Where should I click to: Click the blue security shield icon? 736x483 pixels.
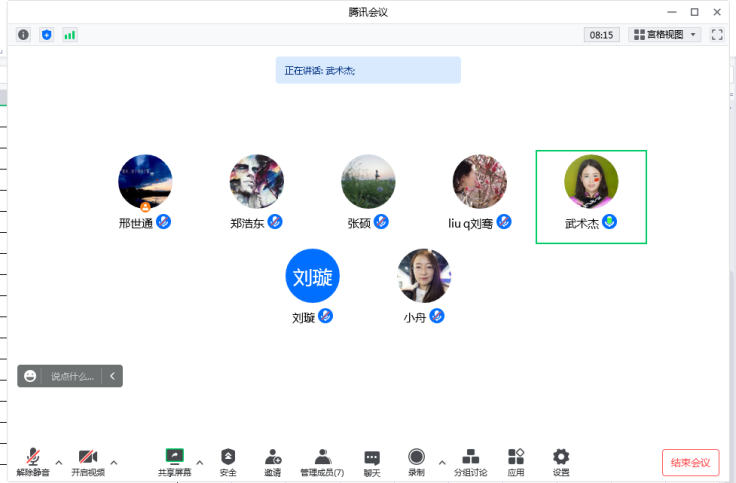click(46, 35)
